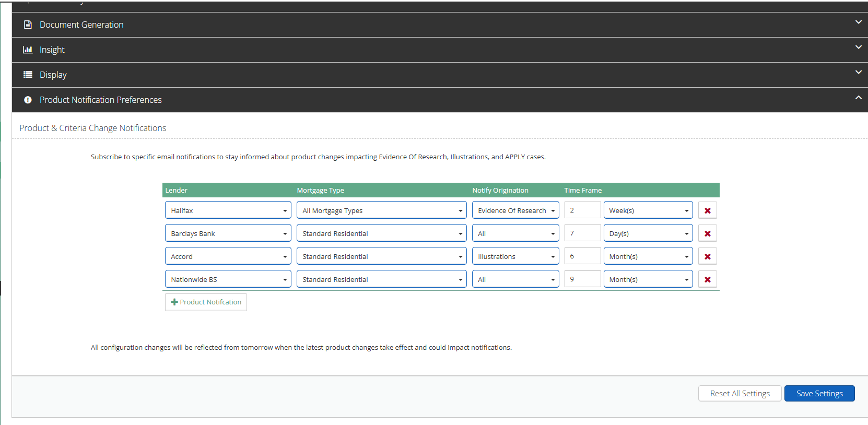Screen dimensions: 868x425
Task: Click the Product Notification Preferences alert icon
Action: click(x=28, y=100)
